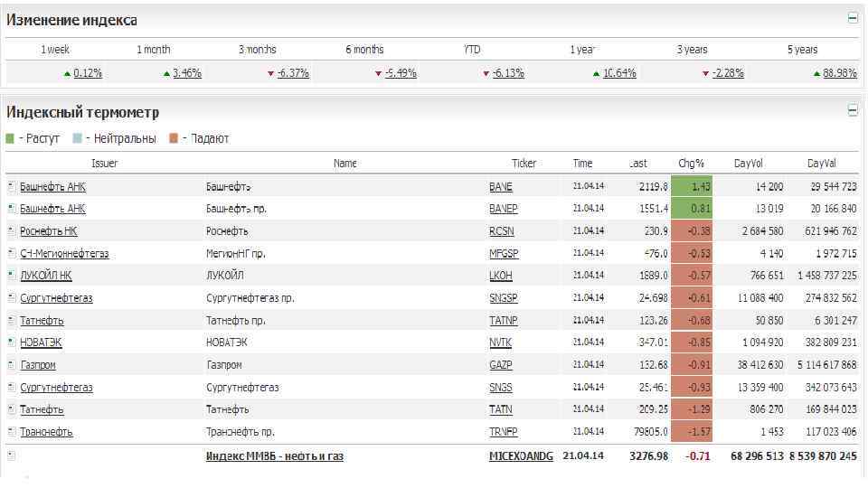This screenshot has width=868, height=488.
Task: Open ticker link TRNFP
Action: coord(504,432)
